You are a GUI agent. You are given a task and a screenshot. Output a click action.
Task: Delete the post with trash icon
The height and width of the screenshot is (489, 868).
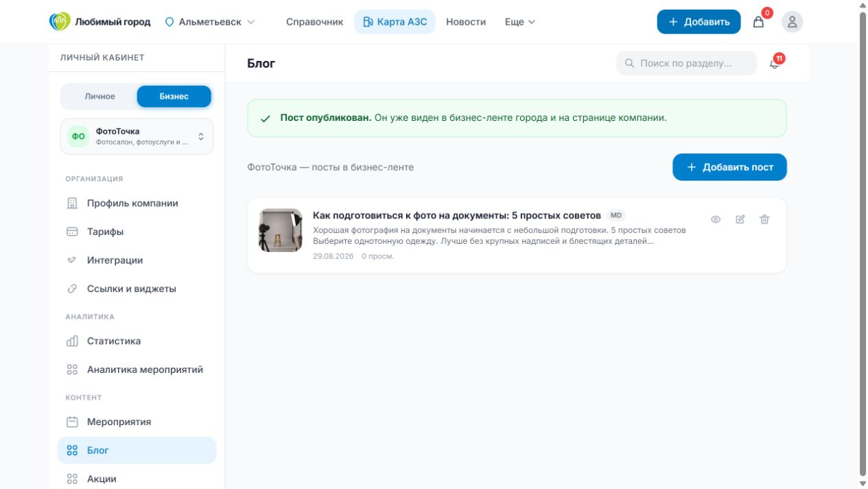click(764, 220)
